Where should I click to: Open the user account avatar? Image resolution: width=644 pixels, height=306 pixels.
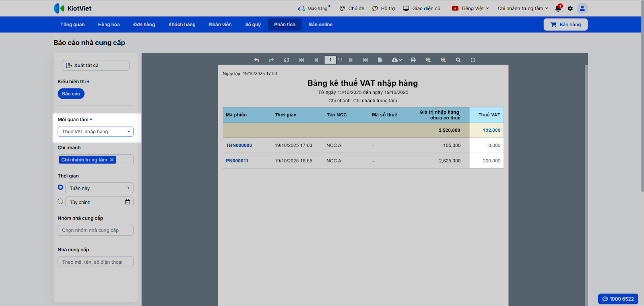coord(582,8)
